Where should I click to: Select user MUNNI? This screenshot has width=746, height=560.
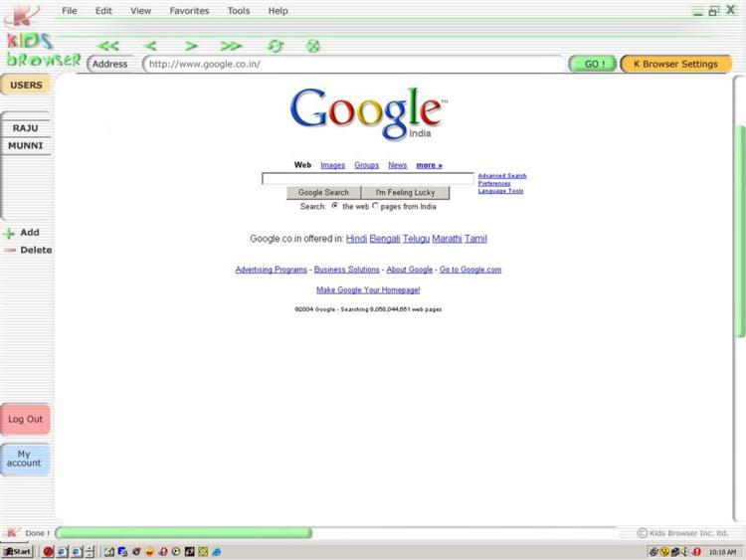[26, 145]
